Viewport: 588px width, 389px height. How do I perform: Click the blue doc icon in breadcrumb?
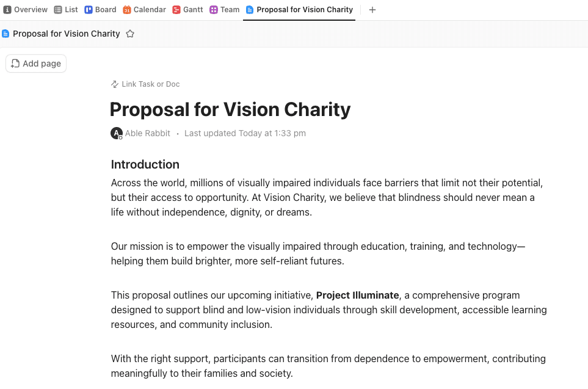click(5, 34)
